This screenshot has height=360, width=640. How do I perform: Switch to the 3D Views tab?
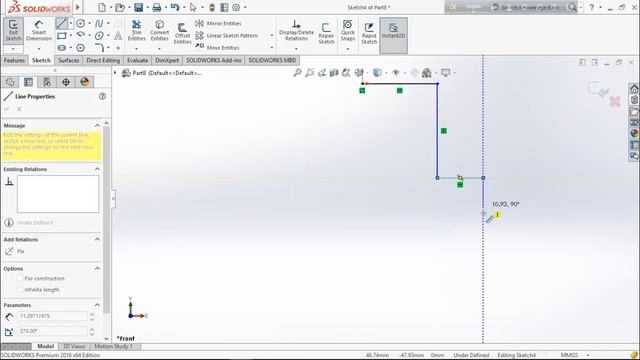[x=74, y=347]
